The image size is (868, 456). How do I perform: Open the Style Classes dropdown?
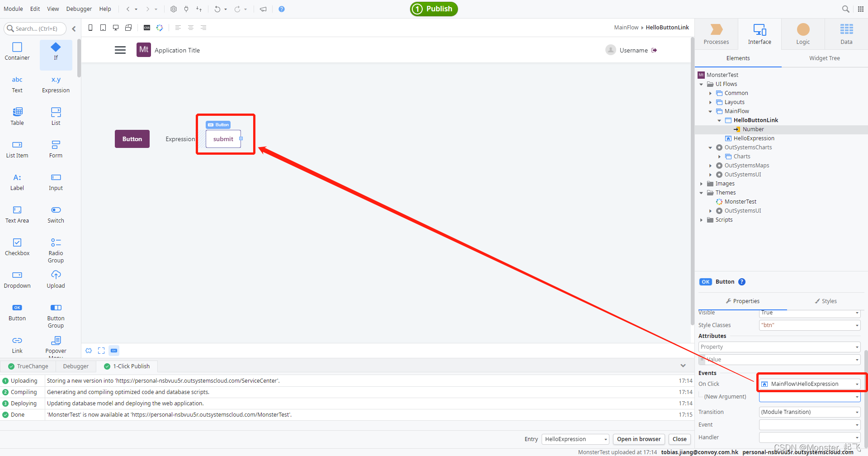(x=857, y=325)
